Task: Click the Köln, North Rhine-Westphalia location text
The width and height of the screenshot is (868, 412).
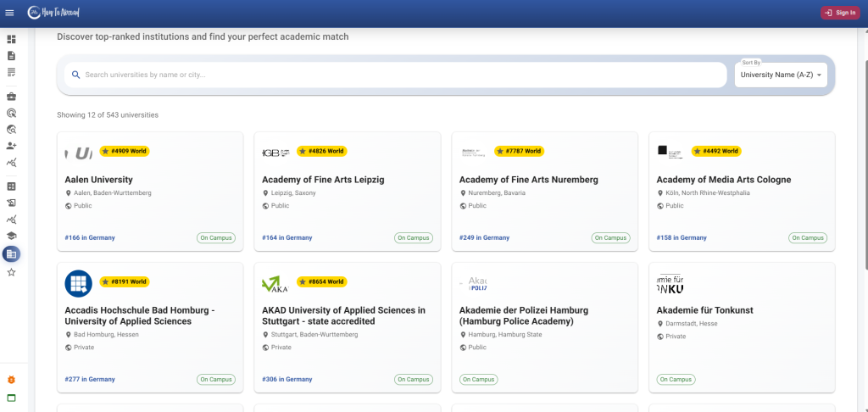Action: [708, 193]
